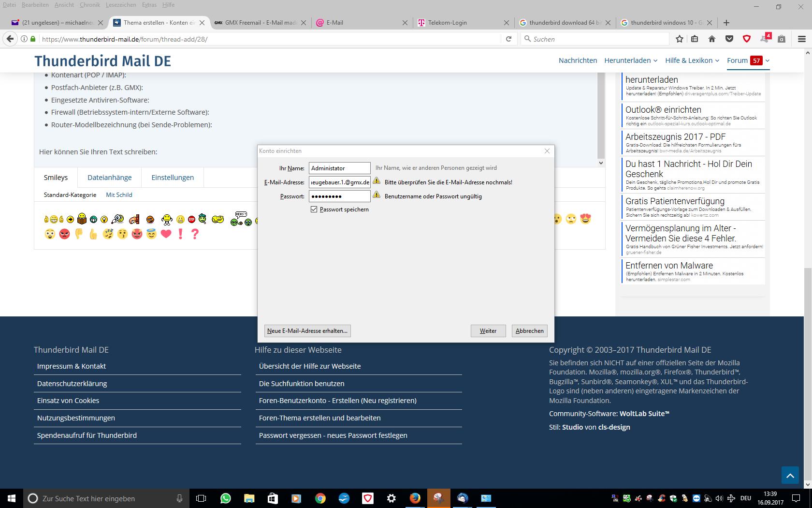Insert the halo angel face emoji
This screenshot has width=812, height=508.
152,234
